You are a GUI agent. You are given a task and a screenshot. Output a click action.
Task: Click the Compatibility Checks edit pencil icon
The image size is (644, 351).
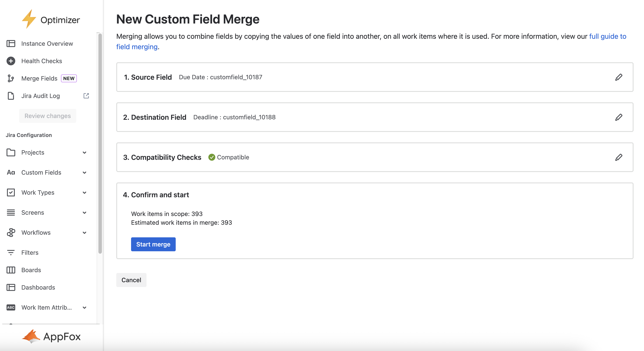(x=619, y=157)
